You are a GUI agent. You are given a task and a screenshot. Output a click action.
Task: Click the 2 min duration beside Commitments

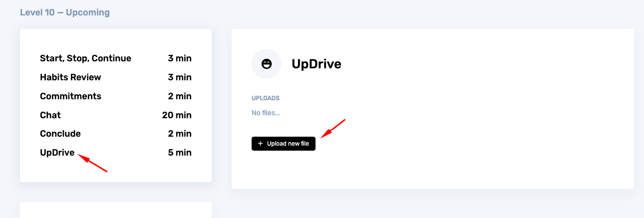[x=180, y=96]
